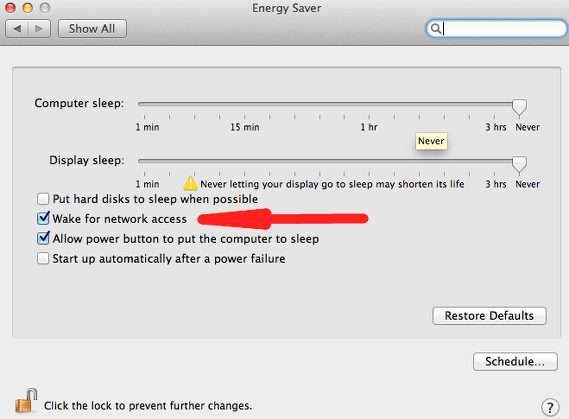Disable Allow power button to sleep computer
569x419 pixels.
(x=43, y=238)
